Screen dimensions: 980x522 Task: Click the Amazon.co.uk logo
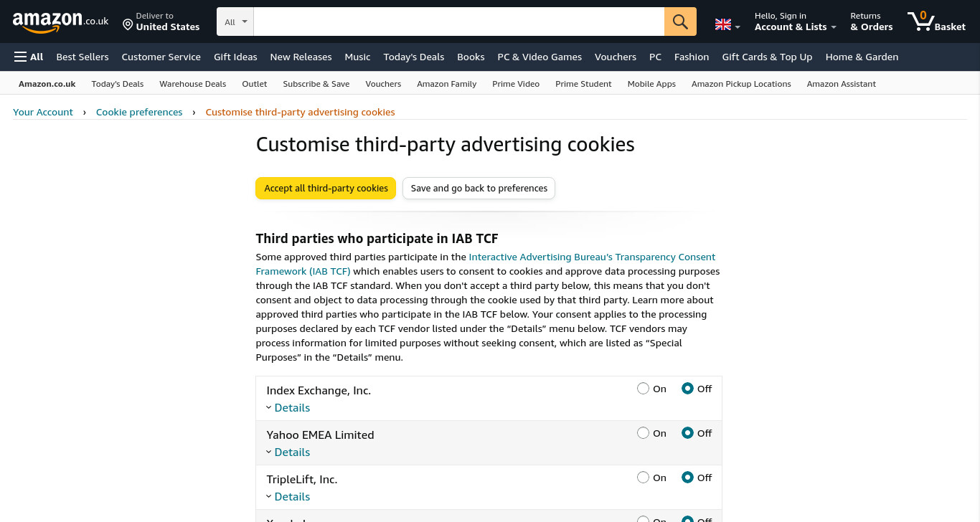[x=60, y=22]
